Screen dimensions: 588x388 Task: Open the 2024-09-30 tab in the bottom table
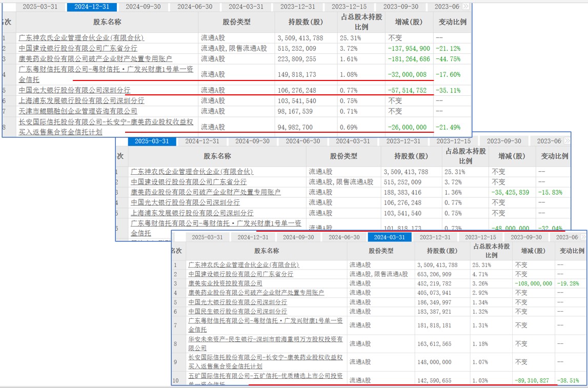[x=298, y=237]
